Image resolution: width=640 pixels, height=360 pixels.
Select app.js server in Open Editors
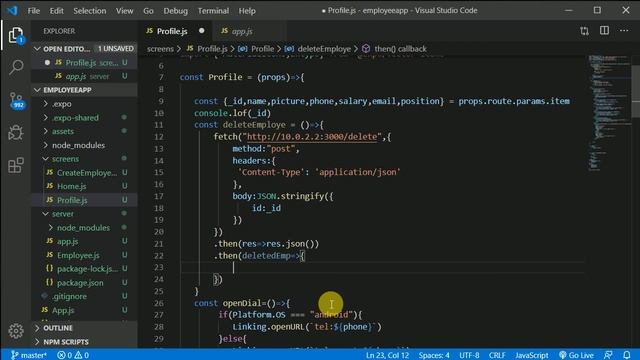[x=84, y=76]
